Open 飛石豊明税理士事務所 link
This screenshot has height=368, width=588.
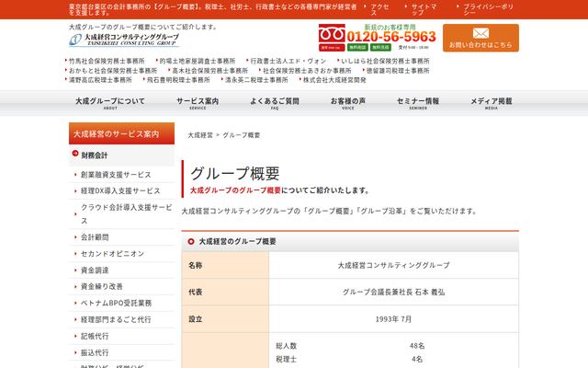[x=178, y=80]
